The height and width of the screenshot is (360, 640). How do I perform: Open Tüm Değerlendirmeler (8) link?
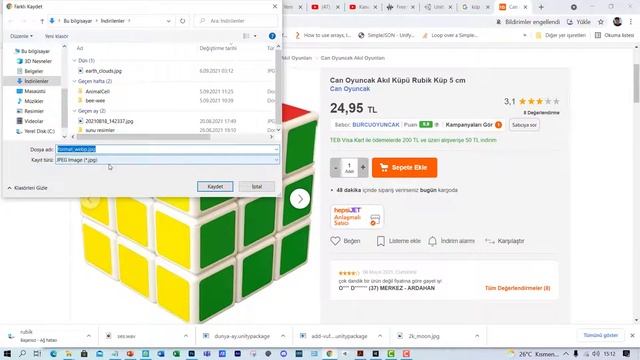(x=518, y=288)
